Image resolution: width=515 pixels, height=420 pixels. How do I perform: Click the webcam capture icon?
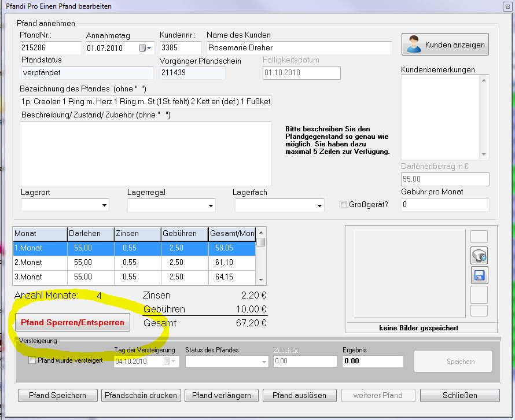(x=479, y=255)
